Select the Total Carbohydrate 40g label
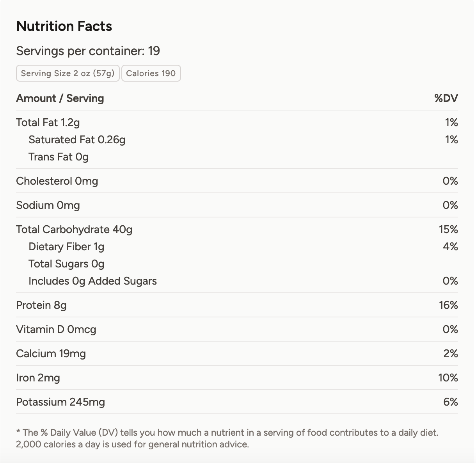The height and width of the screenshot is (463, 476). click(74, 230)
